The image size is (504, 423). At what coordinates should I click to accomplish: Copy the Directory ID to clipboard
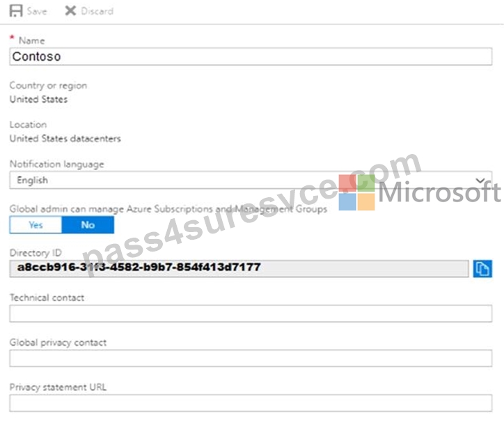(x=482, y=268)
